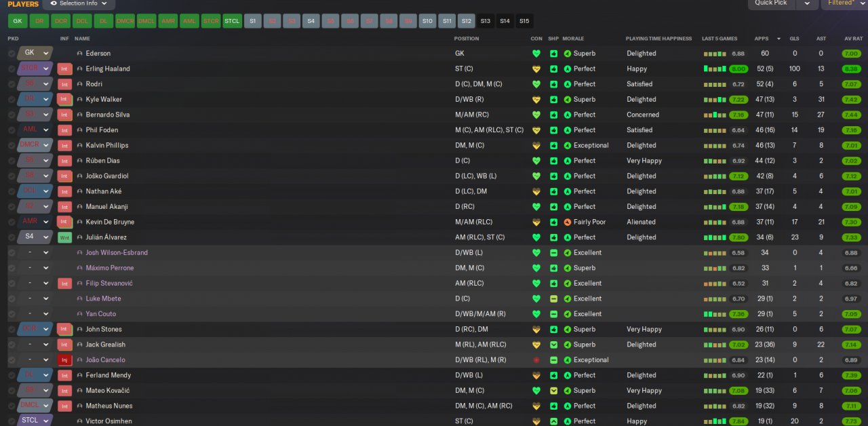This screenshot has width=868, height=426.
Task: Expand the Quick Pick arrow menu
Action: pyautogui.click(x=807, y=3)
